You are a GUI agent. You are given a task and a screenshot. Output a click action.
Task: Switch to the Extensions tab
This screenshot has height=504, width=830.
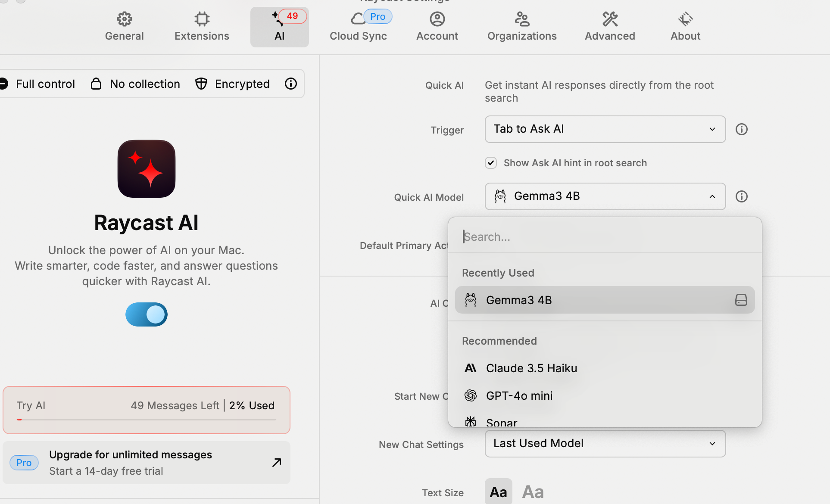pos(202,27)
